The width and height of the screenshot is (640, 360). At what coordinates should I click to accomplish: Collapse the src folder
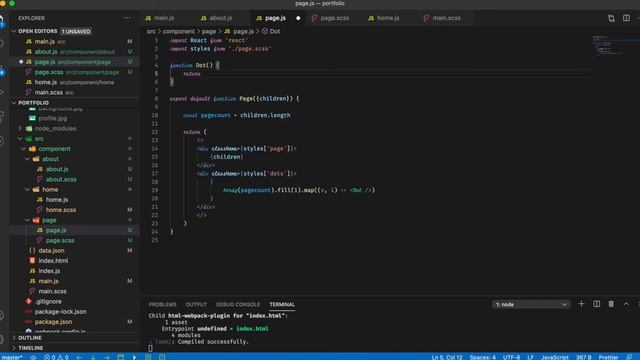(x=20, y=138)
